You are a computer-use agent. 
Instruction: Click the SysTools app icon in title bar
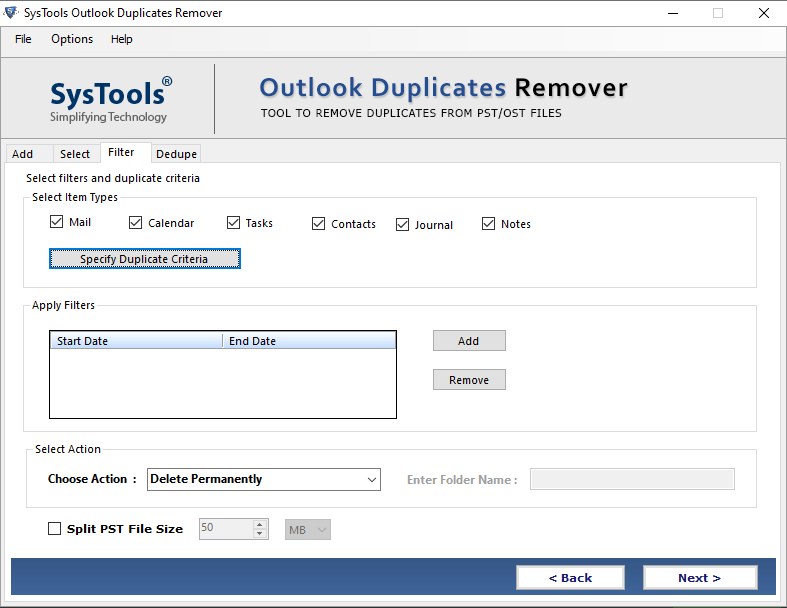tap(11, 13)
